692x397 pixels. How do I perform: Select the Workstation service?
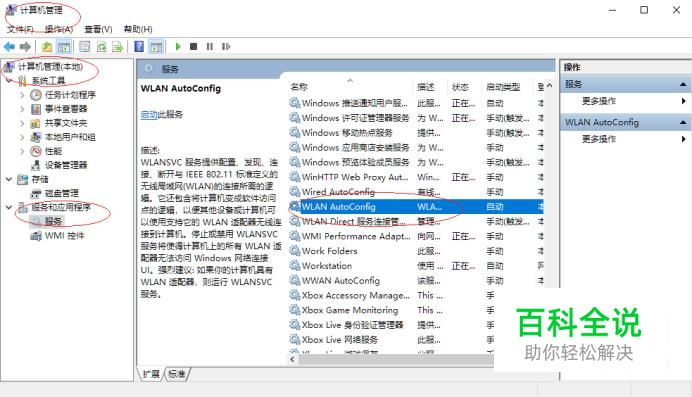(x=327, y=266)
